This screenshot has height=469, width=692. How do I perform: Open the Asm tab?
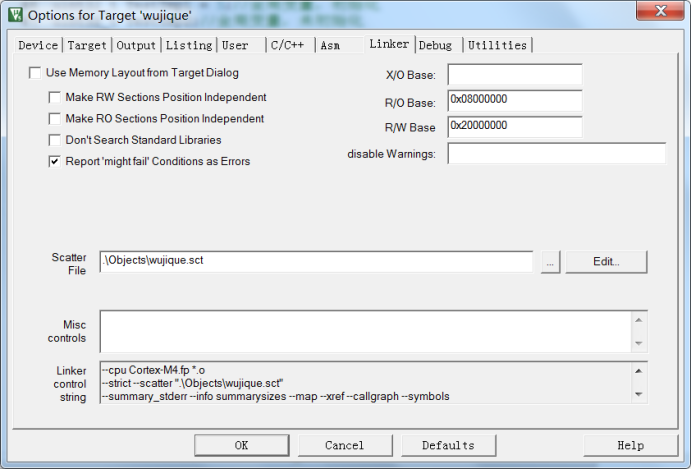pos(340,45)
